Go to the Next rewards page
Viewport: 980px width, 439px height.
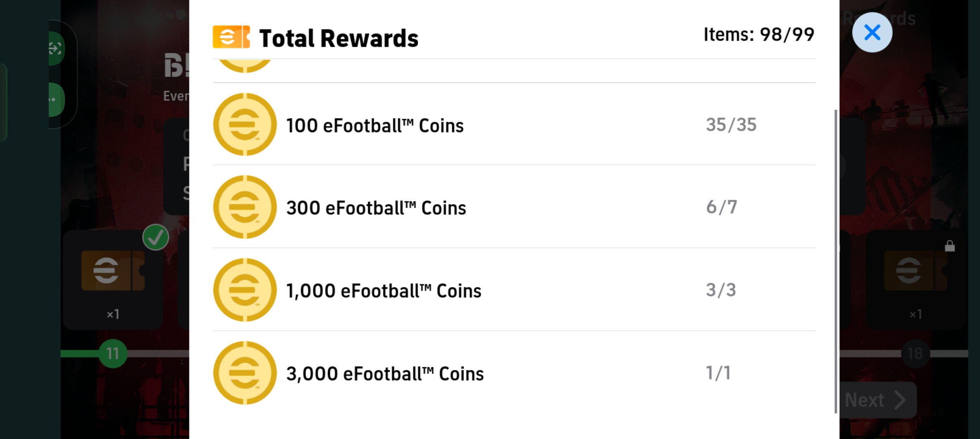pos(876,400)
